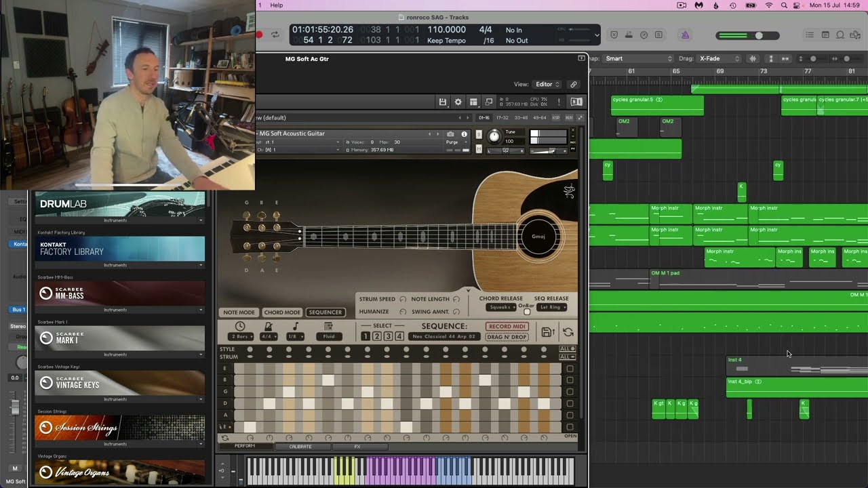Select channel range 17-32 tab
The width and height of the screenshot is (868, 488).
click(502, 118)
